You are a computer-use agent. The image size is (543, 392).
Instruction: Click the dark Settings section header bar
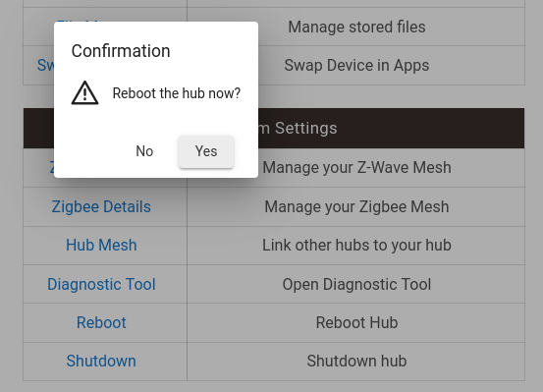tap(392, 129)
